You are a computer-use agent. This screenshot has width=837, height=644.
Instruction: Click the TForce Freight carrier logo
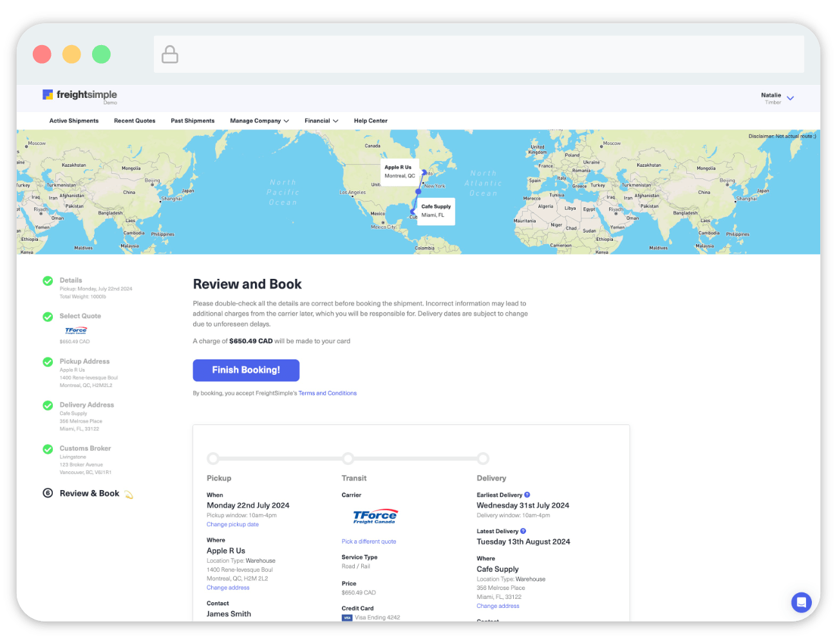pos(375,516)
